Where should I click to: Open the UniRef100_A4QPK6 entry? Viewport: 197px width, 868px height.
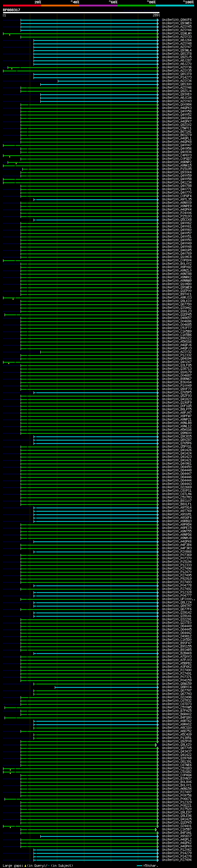(x=177, y=541)
